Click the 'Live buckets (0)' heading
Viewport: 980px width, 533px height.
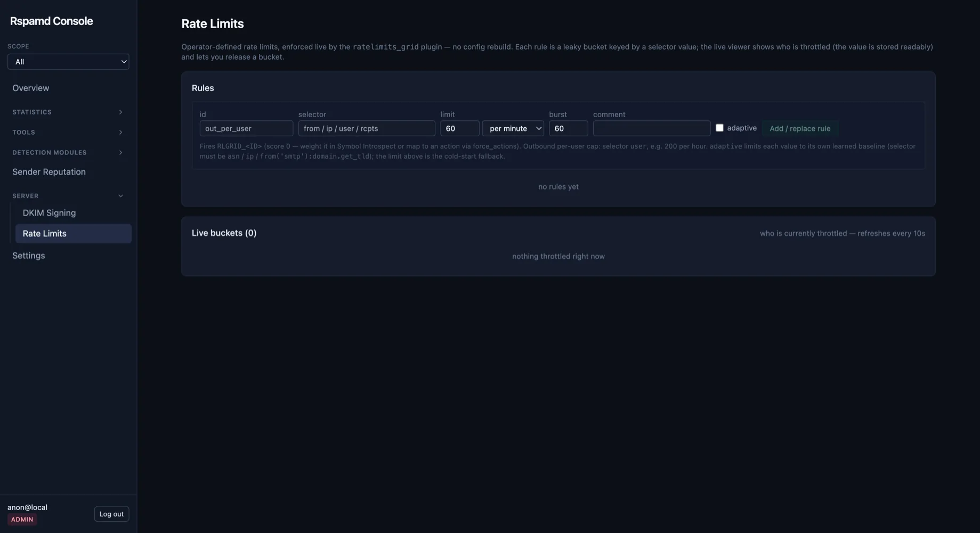[x=224, y=233]
